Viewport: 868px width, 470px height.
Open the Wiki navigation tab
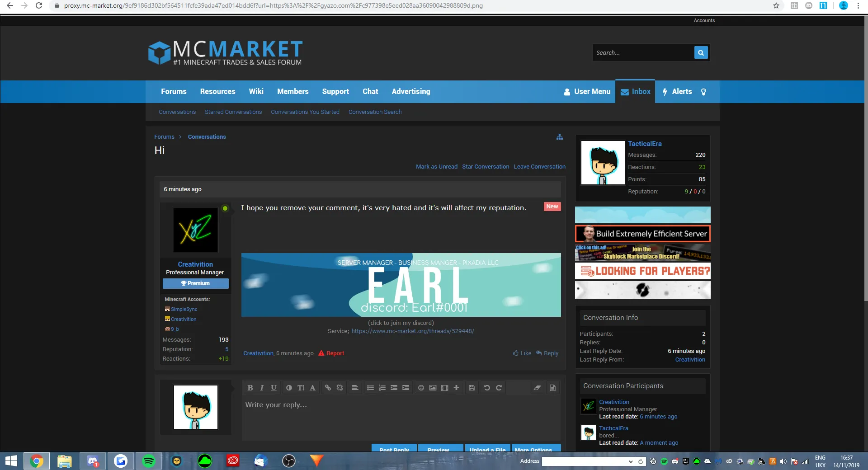(256, 91)
